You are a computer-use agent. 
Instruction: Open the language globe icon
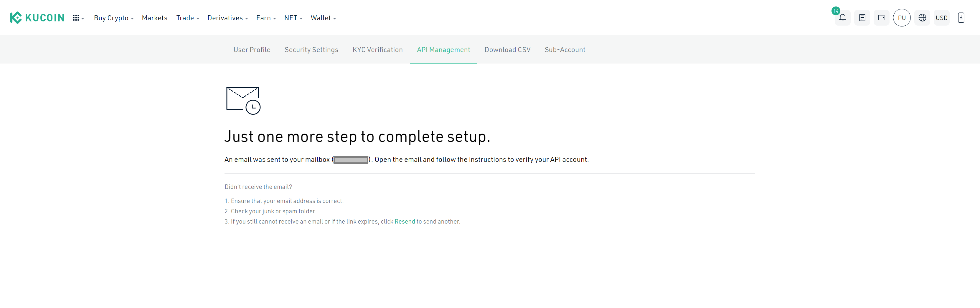point(922,18)
